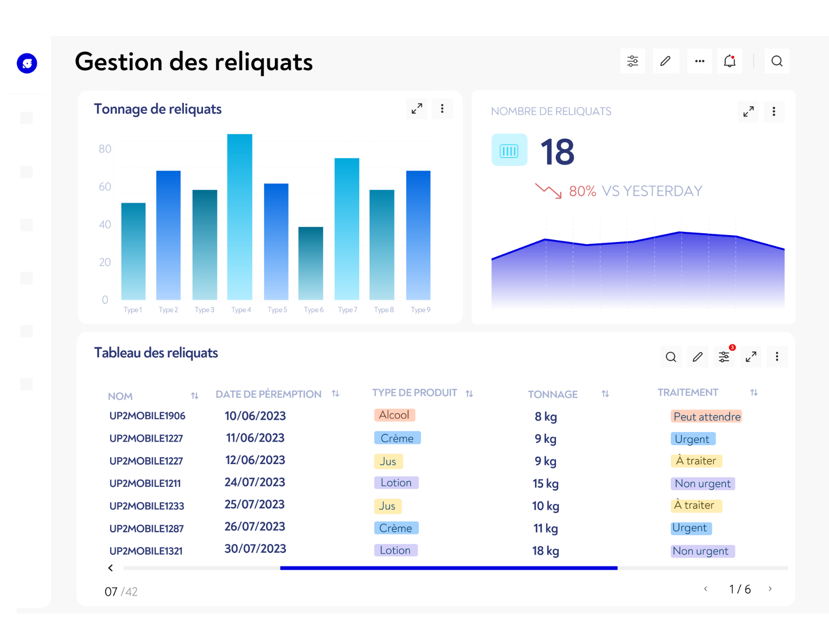Go to next table page
This screenshot has width=829, height=644.
[x=770, y=589]
